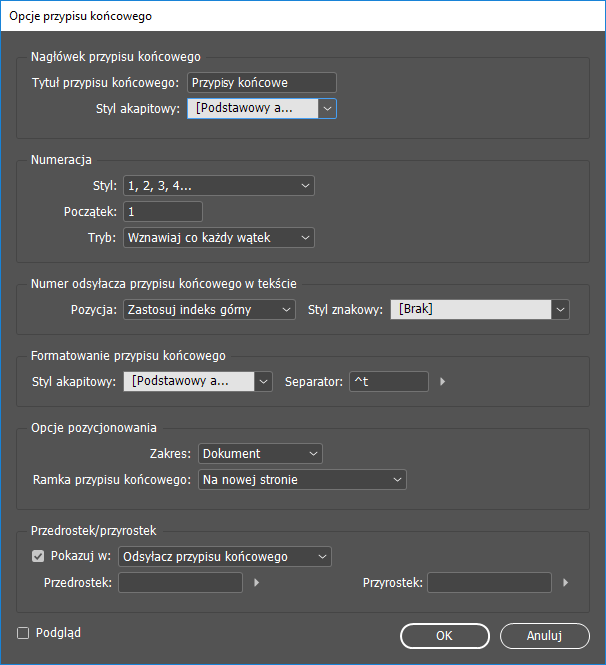Click the Przedrostek input field
Screen dimensions: 606x665
click(x=180, y=583)
